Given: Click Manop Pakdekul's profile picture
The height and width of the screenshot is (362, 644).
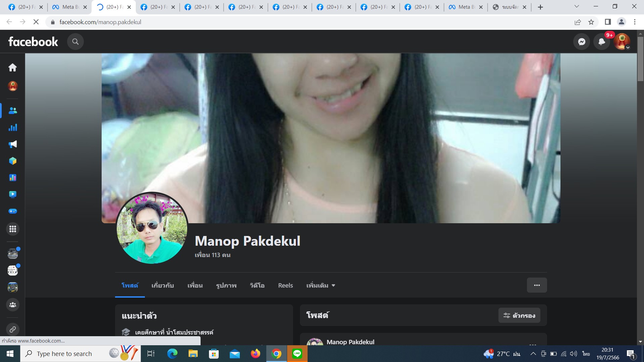Looking at the screenshot, I should point(152,228).
